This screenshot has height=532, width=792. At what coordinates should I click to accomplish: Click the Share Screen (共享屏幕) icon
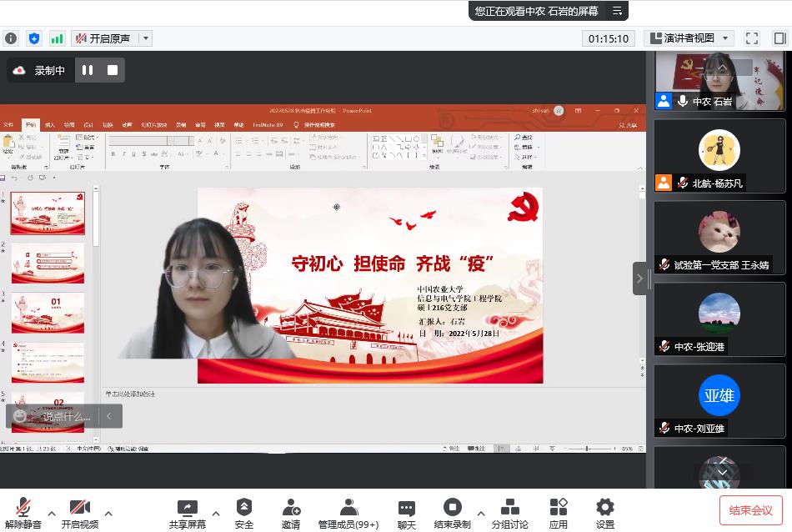(188, 508)
